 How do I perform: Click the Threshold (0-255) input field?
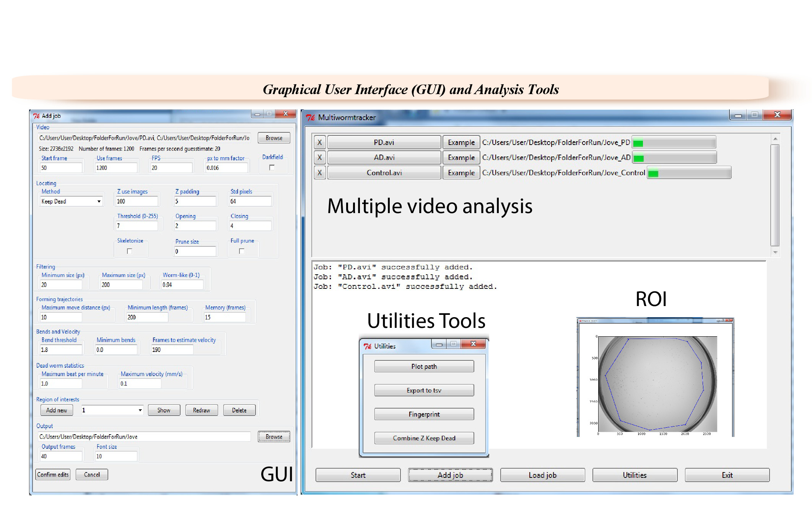tap(137, 226)
